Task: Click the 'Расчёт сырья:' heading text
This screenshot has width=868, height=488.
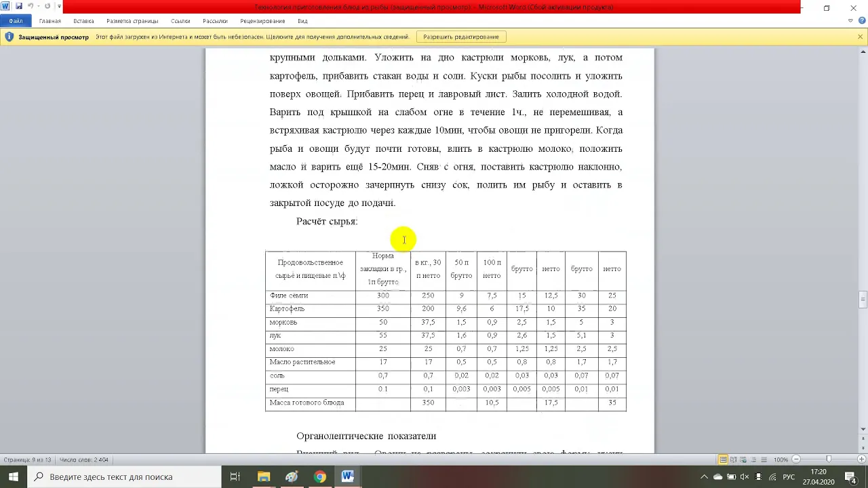Action: (x=327, y=222)
